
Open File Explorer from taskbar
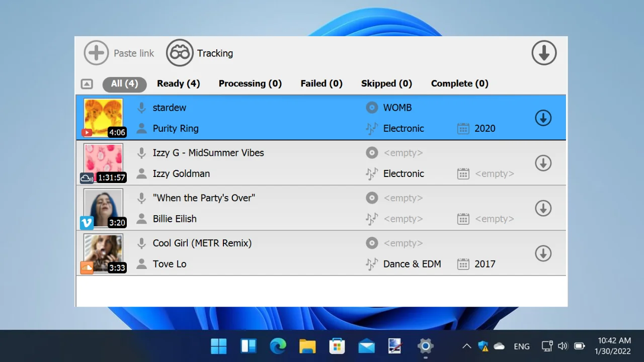[x=307, y=346]
